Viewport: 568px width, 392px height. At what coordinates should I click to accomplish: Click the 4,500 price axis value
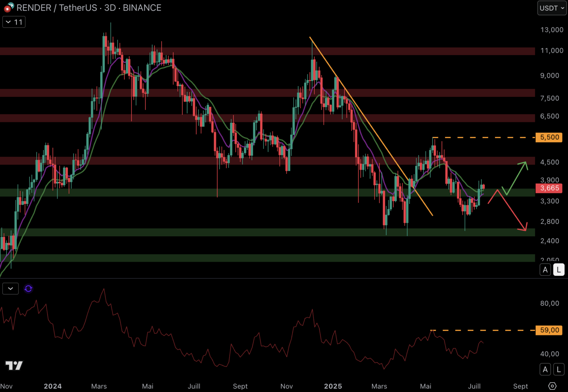click(549, 162)
